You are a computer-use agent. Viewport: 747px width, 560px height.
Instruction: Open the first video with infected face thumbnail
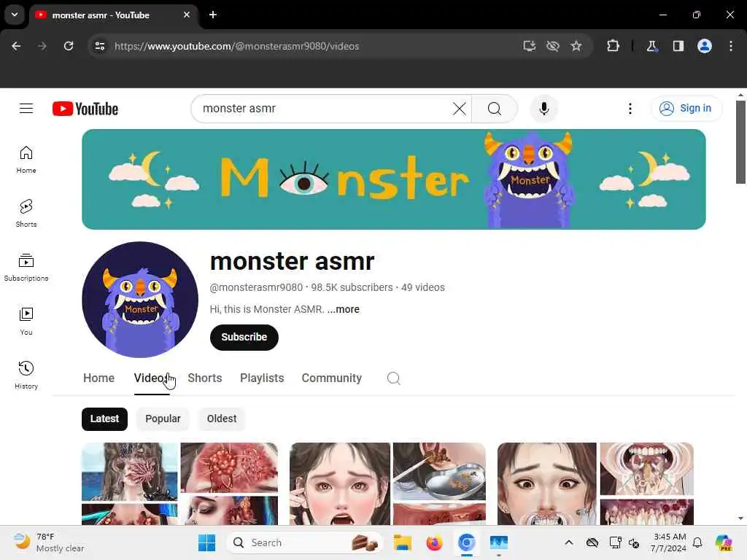point(179,484)
